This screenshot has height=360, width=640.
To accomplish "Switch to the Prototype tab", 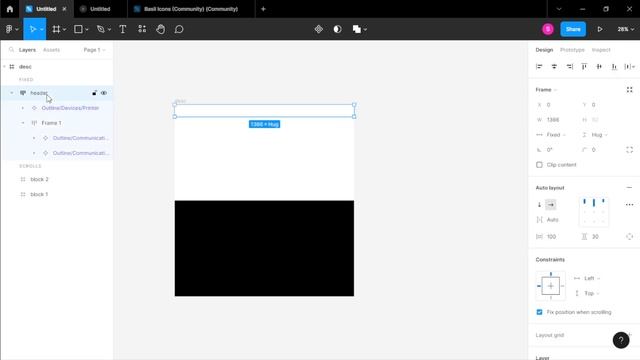I will [572, 50].
